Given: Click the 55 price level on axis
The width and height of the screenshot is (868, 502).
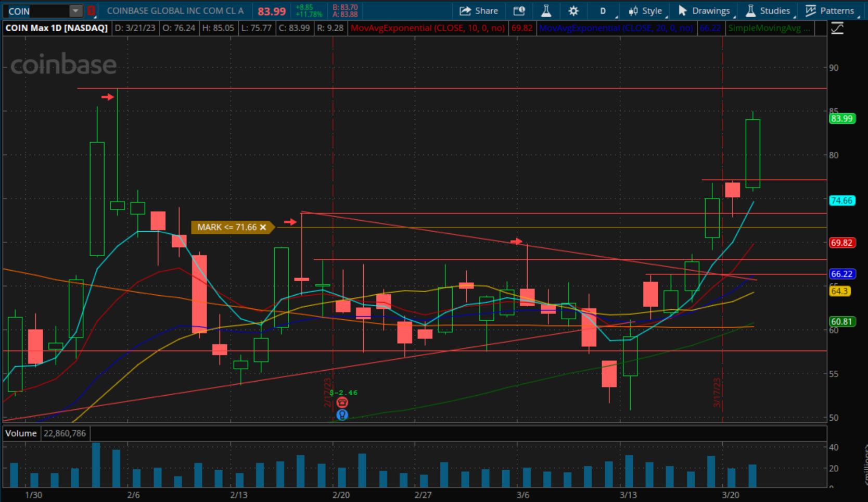Looking at the screenshot, I should (x=834, y=374).
